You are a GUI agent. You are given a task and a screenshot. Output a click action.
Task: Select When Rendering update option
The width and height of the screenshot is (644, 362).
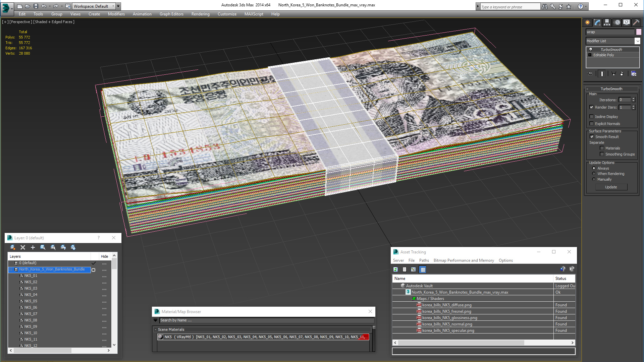[x=594, y=174]
